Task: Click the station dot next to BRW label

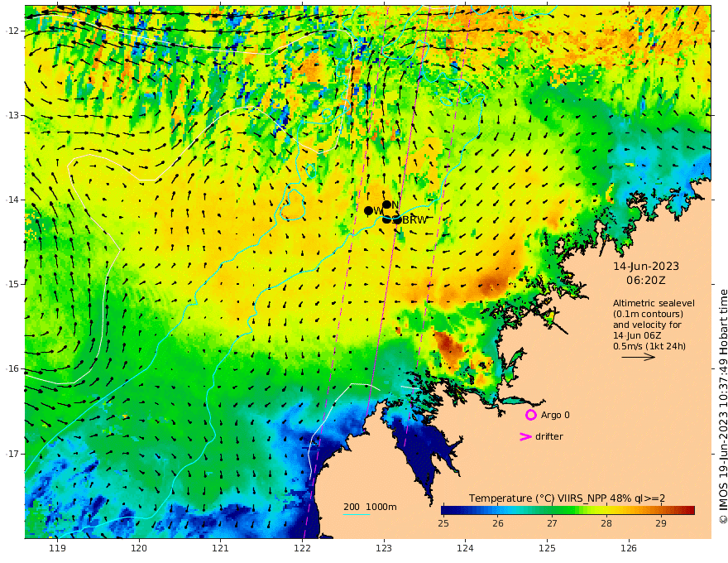Action: pyautogui.click(x=397, y=219)
